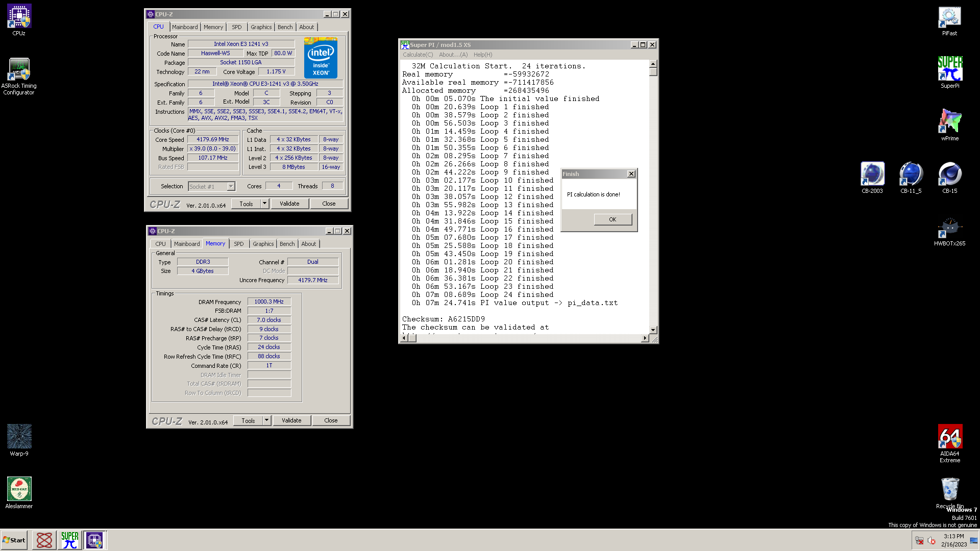Screen dimensions: 980x551
Task: Open the CB-15 desktop shortcut
Action: click(949, 178)
